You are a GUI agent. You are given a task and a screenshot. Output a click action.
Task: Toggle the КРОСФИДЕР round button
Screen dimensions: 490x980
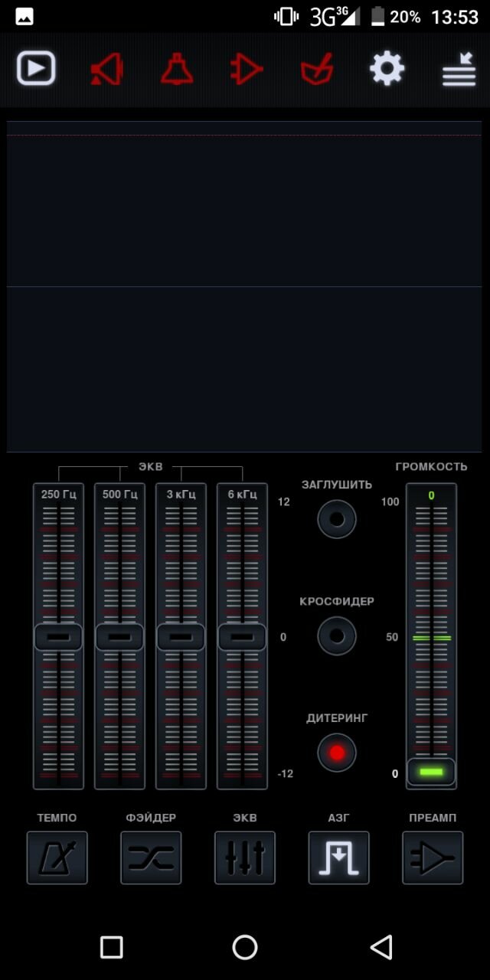(x=337, y=635)
